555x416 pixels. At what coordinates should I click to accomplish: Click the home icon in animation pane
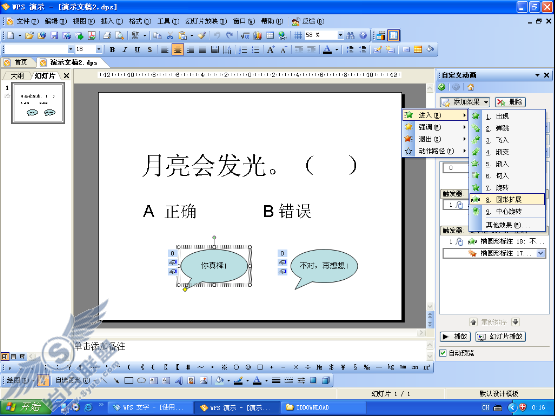[x=470, y=87]
